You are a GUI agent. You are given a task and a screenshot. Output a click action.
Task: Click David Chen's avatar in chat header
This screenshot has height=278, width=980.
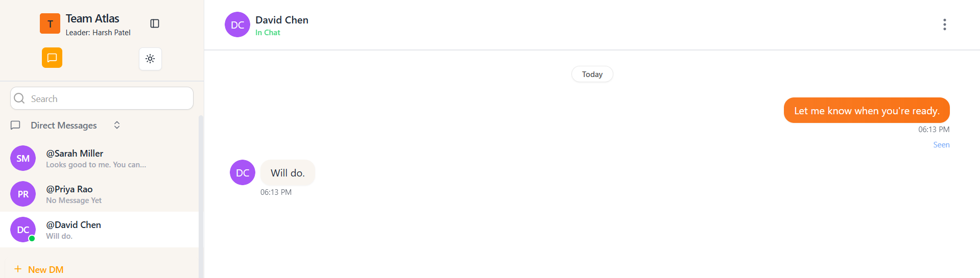pyautogui.click(x=237, y=24)
